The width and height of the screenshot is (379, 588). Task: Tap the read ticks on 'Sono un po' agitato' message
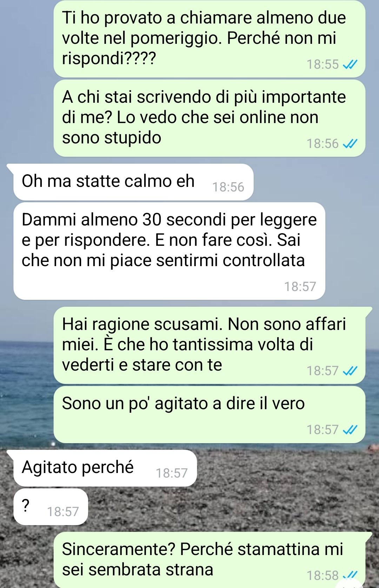pyautogui.click(x=350, y=430)
